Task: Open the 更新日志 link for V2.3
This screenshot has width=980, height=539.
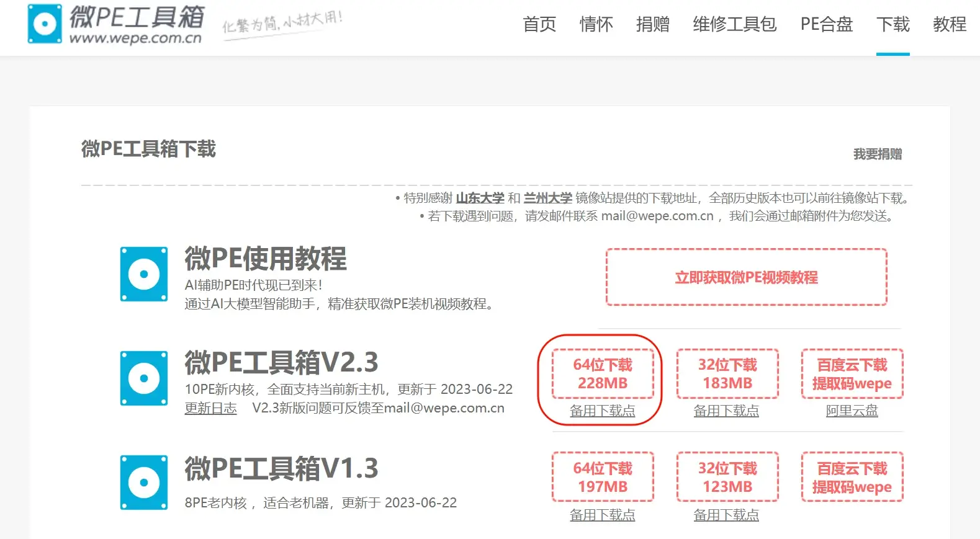Action: tap(211, 408)
